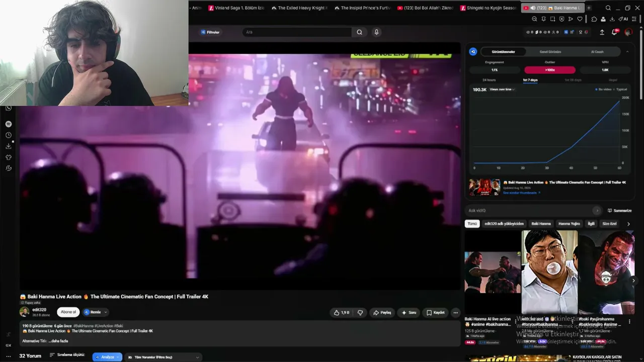The height and width of the screenshot is (362, 644).
Task: Click the sidebar history clock icon
Action: click(9, 135)
